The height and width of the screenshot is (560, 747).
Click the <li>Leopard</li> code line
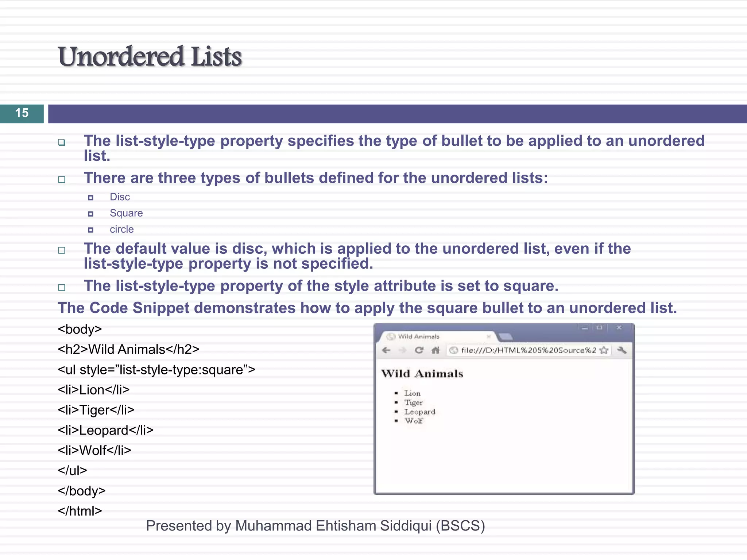tap(106, 430)
